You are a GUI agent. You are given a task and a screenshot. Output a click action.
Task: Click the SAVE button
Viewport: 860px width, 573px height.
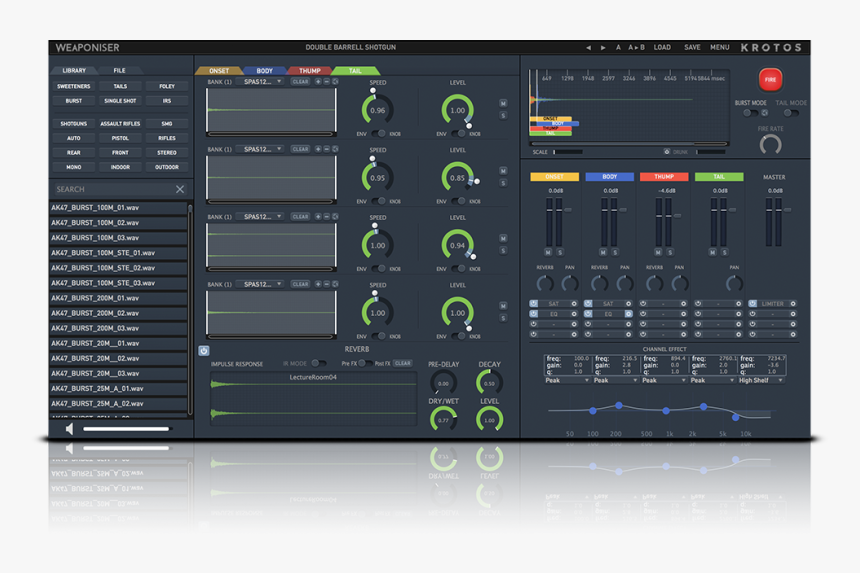click(692, 48)
